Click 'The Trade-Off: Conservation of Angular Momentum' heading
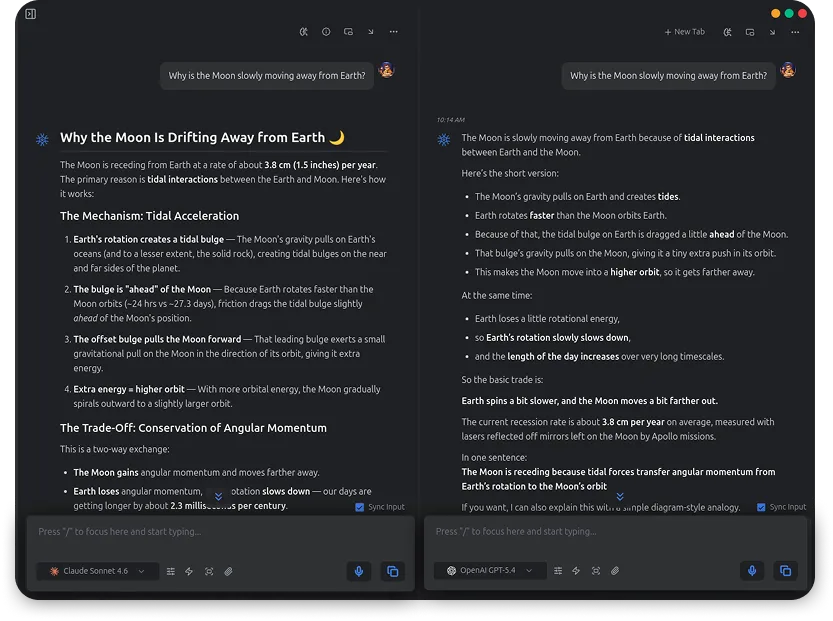833x621 pixels. (193, 428)
